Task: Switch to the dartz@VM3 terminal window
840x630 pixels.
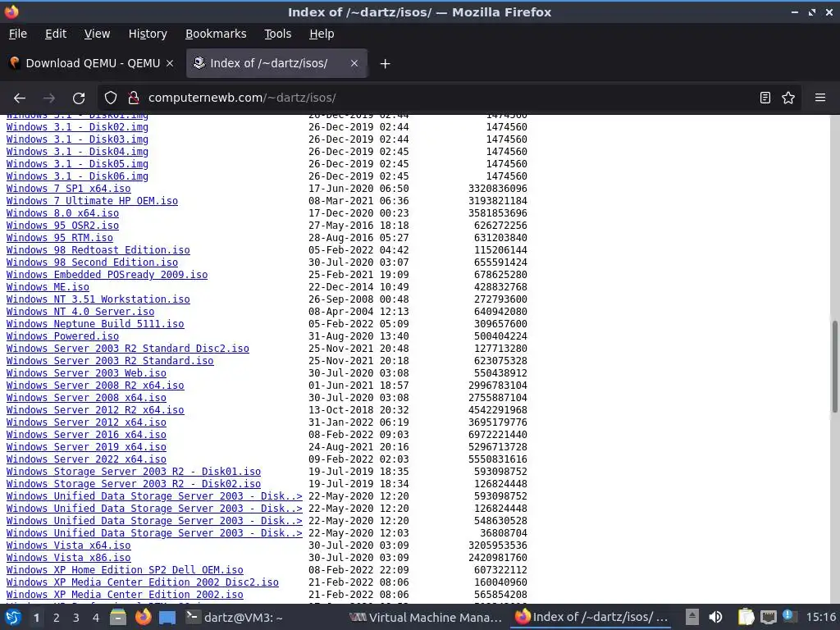Action: pyautogui.click(x=234, y=618)
